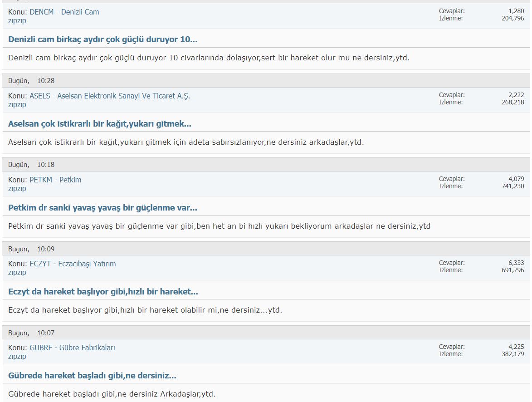Viewport: 532px width, 402px height.
Task: Open the GUBRF - Gübre Fabrikaları topic link
Action: click(72, 348)
